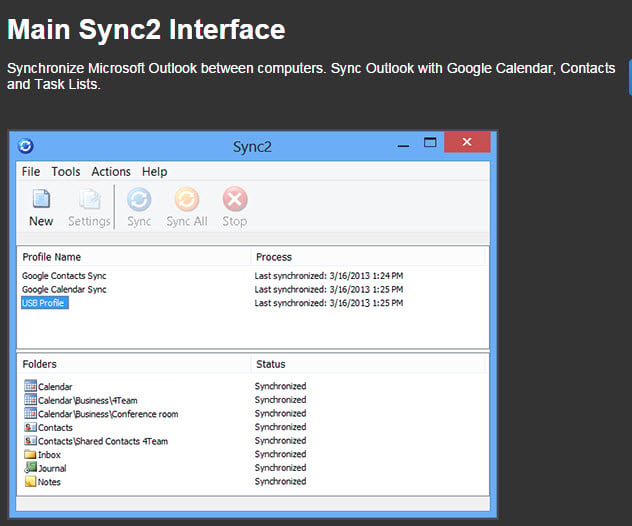Click the Status column header
Image resolution: width=632 pixels, height=526 pixels.
click(270, 364)
